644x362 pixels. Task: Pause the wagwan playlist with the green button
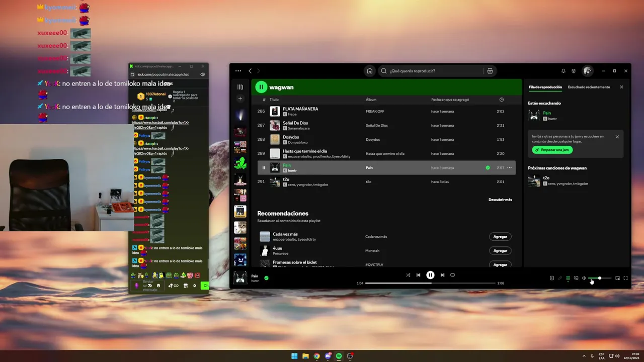point(261,87)
